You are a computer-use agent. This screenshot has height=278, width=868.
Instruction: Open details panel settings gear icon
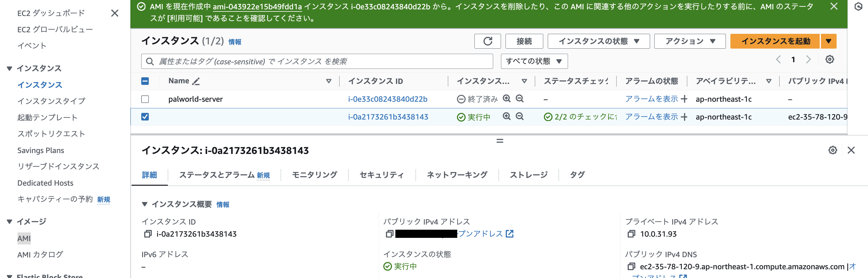832,150
